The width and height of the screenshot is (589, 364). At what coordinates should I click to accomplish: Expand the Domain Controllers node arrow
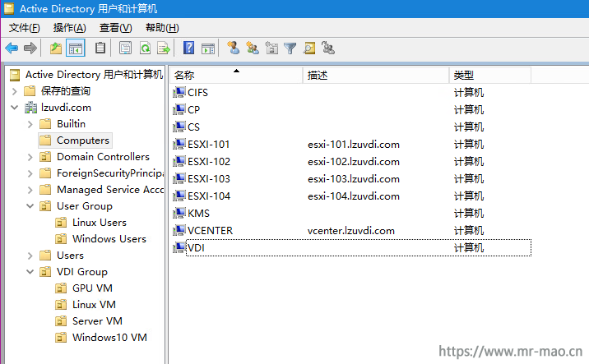click(x=30, y=157)
